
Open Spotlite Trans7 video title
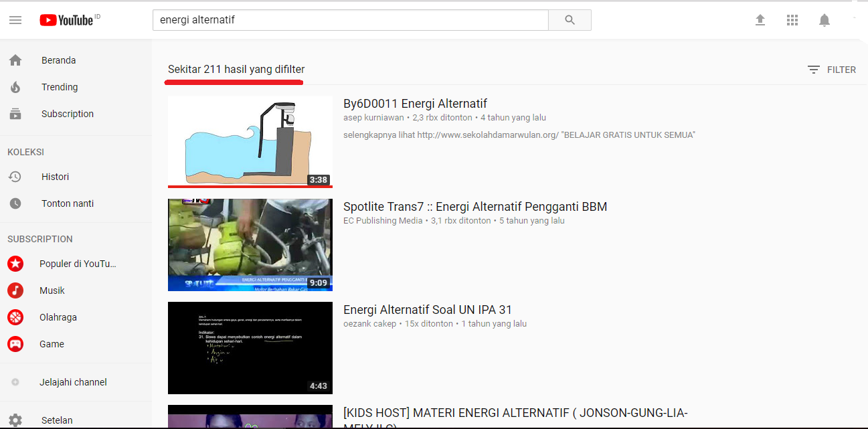[474, 207]
